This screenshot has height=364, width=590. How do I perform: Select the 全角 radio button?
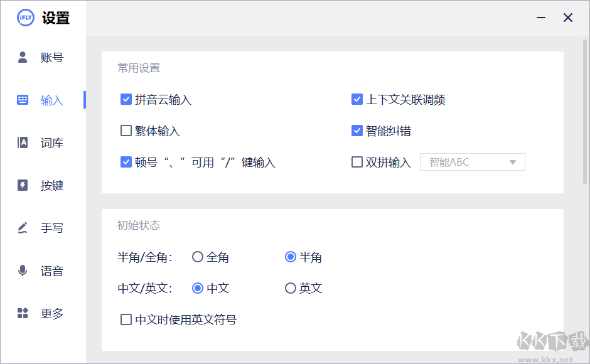pyautogui.click(x=198, y=257)
